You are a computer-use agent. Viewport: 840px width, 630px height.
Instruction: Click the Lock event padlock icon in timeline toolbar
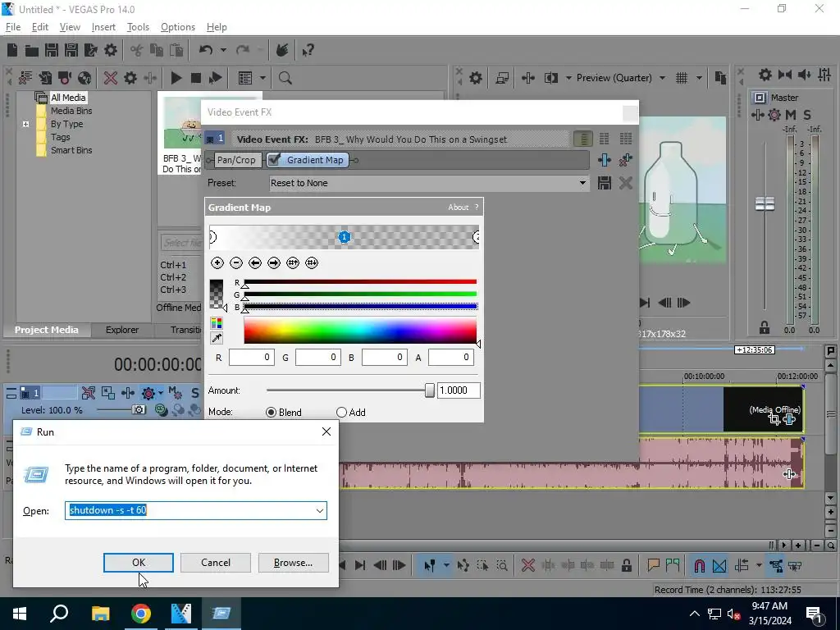(x=626, y=565)
